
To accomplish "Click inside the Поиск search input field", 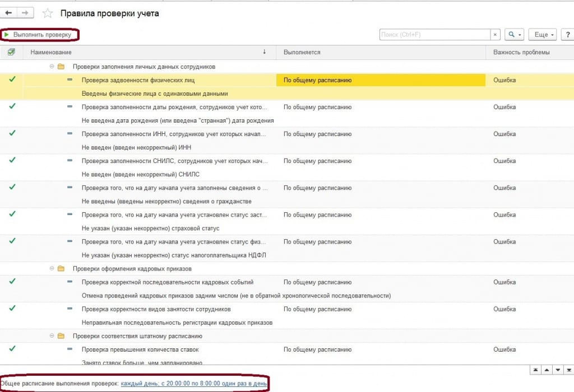I will click(x=434, y=35).
